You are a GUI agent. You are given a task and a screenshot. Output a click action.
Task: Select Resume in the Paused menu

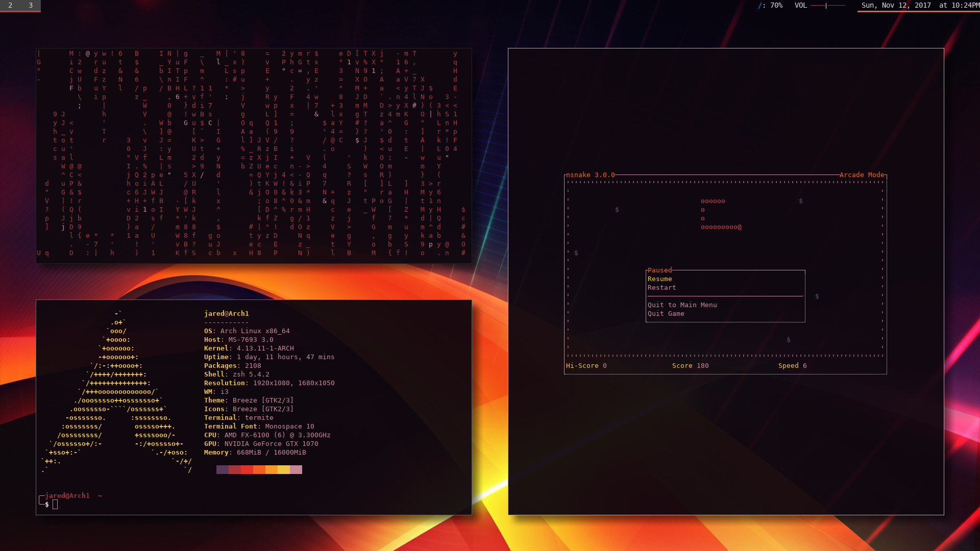coord(659,279)
